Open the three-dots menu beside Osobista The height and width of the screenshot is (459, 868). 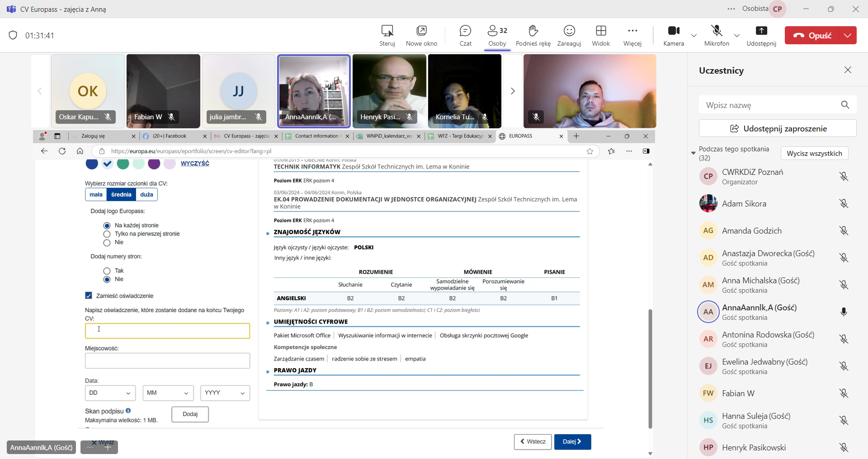pyautogui.click(x=731, y=9)
